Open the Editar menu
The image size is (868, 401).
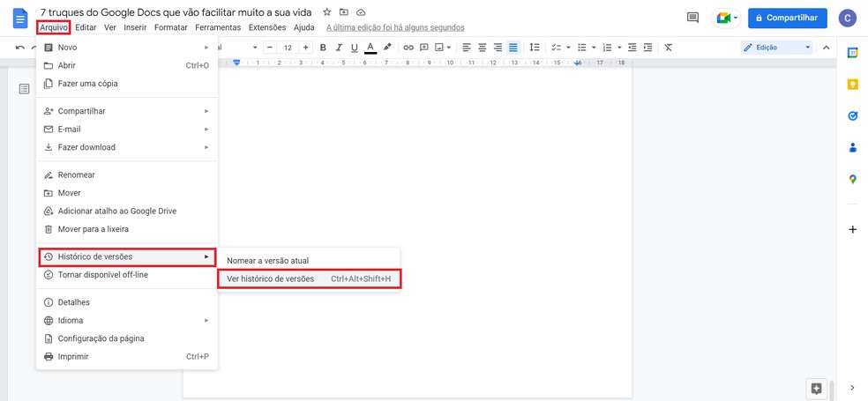[86, 27]
